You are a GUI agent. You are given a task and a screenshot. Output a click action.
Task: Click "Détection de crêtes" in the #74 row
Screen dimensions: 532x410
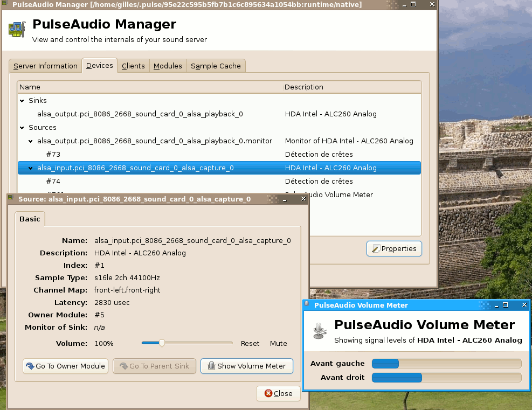click(319, 182)
